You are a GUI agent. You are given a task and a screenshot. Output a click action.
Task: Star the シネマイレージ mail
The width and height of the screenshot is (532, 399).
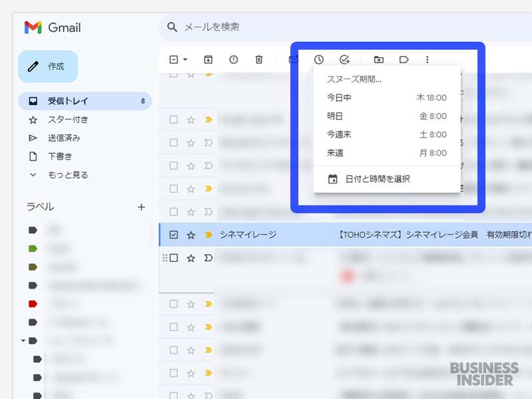click(191, 235)
